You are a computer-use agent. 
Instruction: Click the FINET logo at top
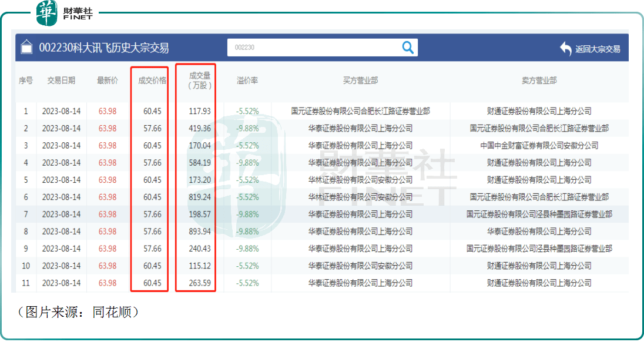tap(64, 13)
